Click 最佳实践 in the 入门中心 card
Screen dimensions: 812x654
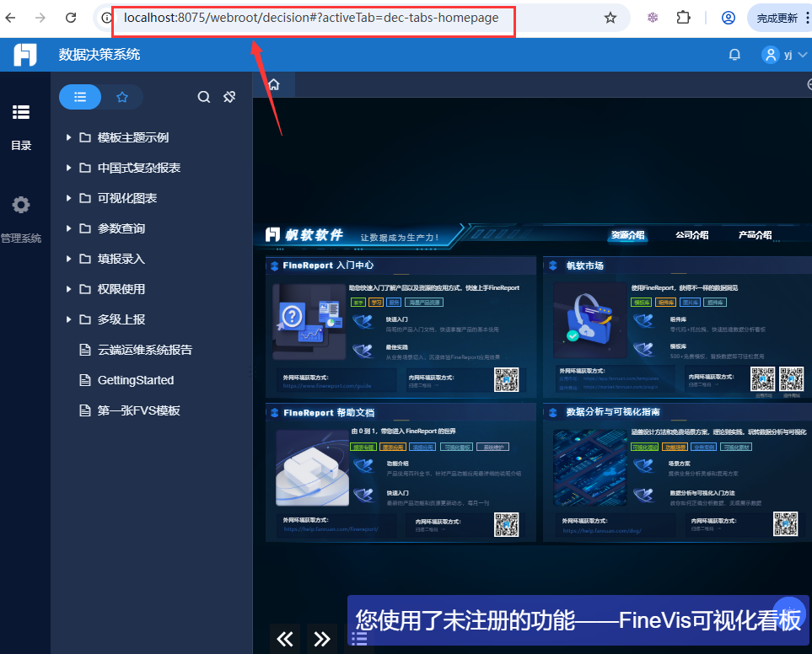tap(396, 347)
